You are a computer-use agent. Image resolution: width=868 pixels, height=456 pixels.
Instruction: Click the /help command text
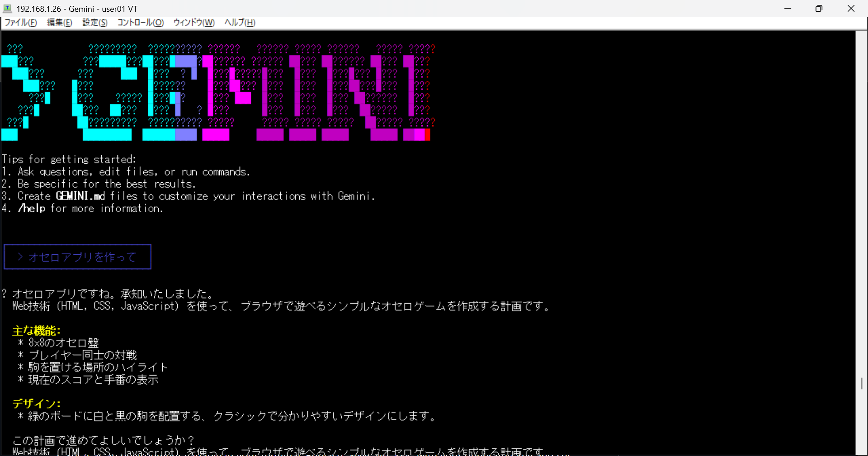tap(32, 209)
